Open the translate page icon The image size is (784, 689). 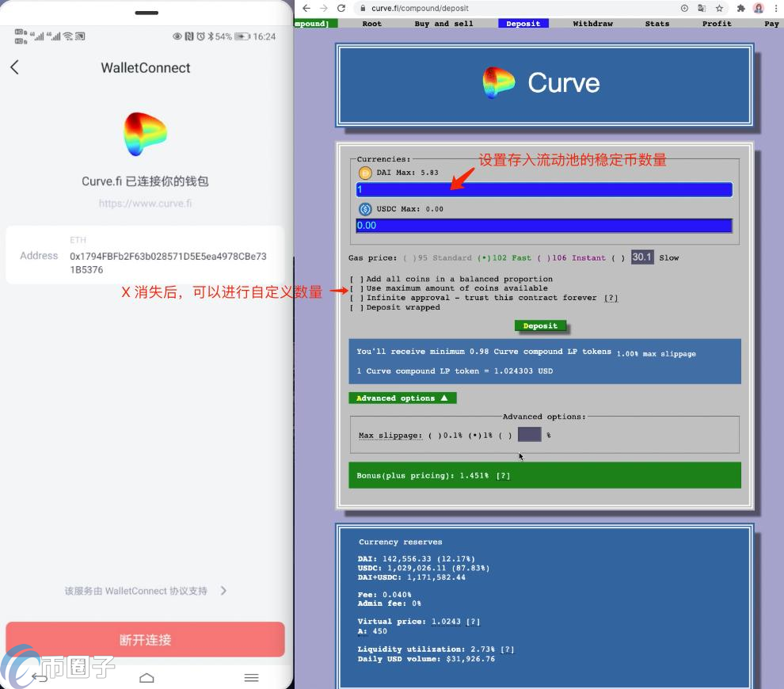click(702, 8)
